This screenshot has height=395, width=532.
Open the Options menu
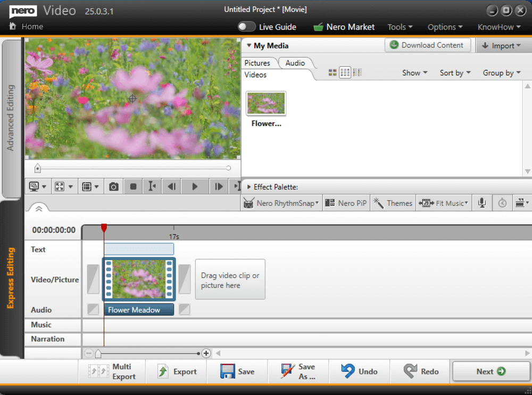tap(445, 27)
